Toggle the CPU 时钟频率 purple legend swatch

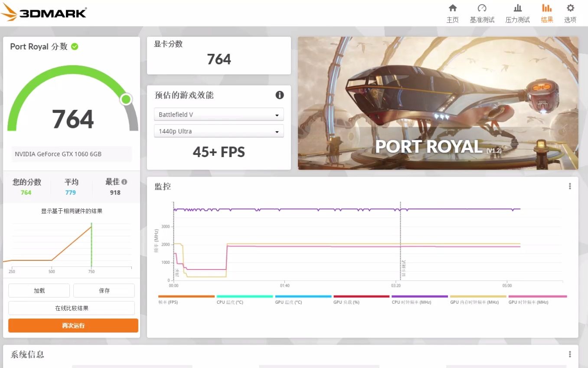tap(420, 296)
